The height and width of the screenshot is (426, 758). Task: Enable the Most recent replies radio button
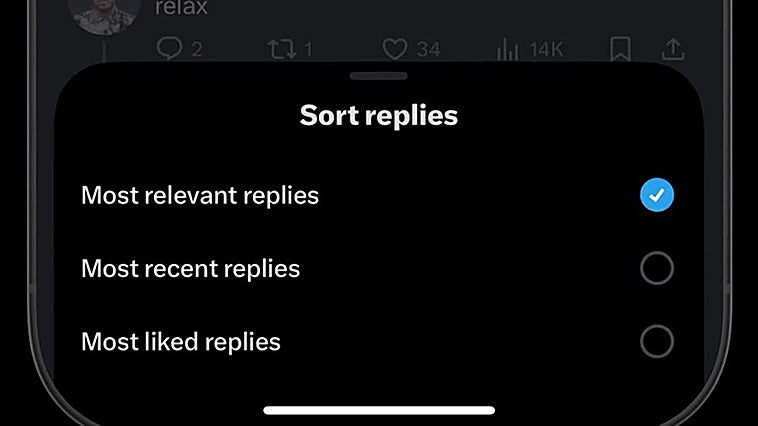[x=657, y=268]
